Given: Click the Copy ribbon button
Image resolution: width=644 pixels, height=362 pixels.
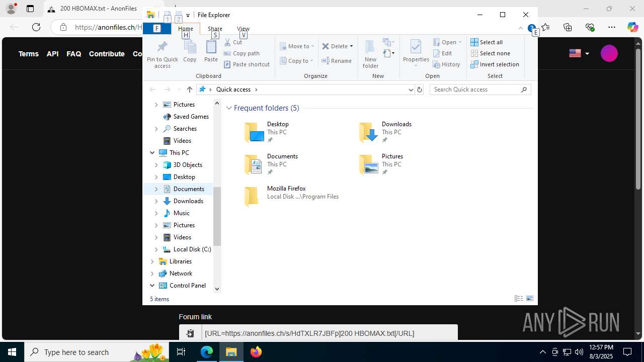Looking at the screenshot, I should pos(190,52).
